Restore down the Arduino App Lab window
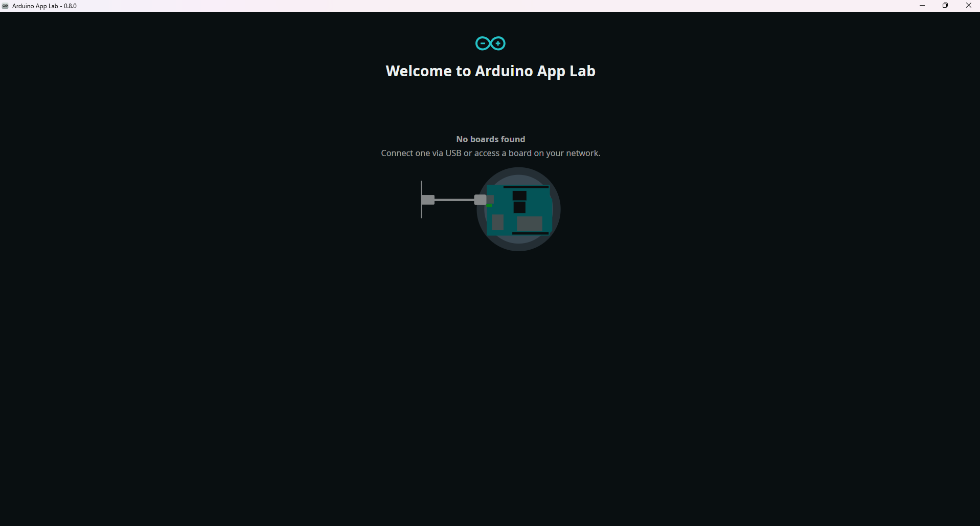Image resolution: width=980 pixels, height=526 pixels. pyautogui.click(x=945, y=6)
